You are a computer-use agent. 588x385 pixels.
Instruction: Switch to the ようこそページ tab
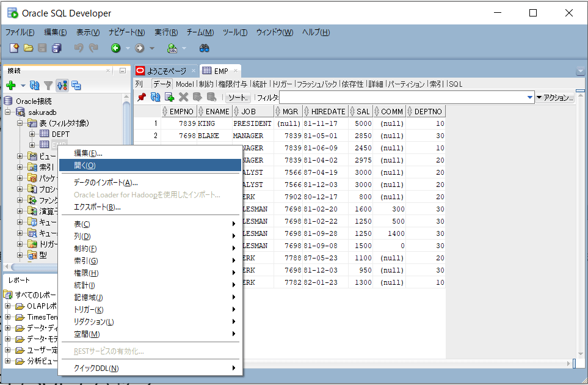166,70
